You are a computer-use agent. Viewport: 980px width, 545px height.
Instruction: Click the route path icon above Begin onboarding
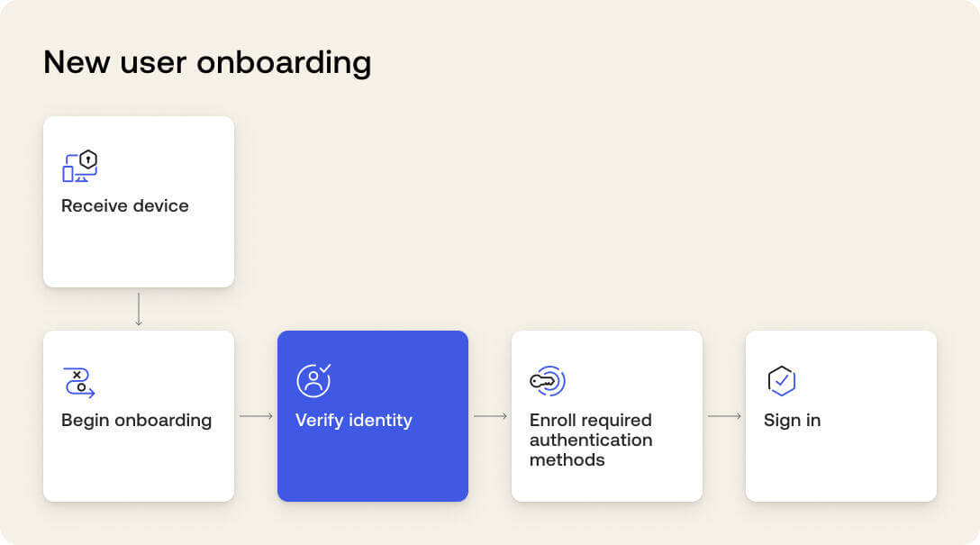[x=79, y=382]
